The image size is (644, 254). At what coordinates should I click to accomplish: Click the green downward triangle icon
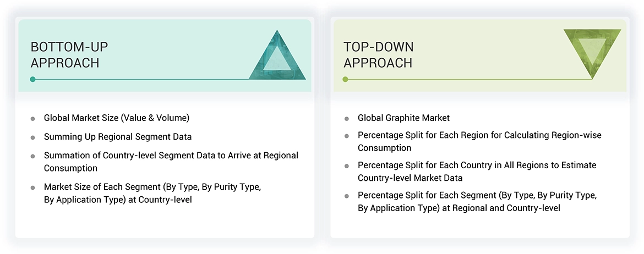(x=592, y=51)
